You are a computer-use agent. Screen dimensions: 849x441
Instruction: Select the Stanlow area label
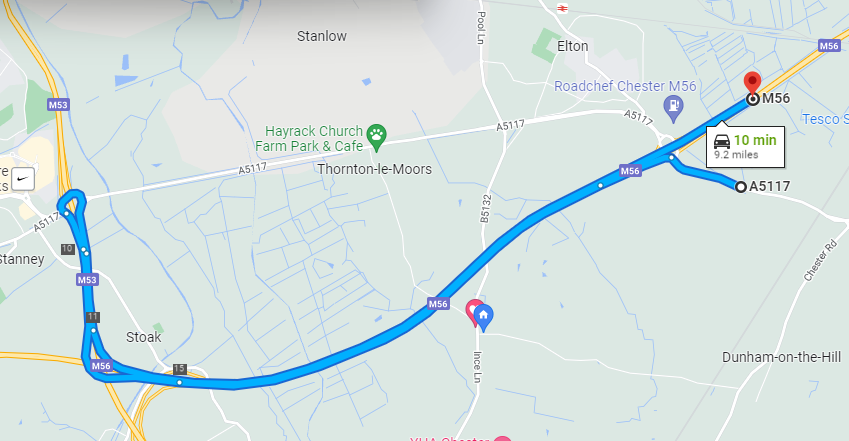click(322, 36)
